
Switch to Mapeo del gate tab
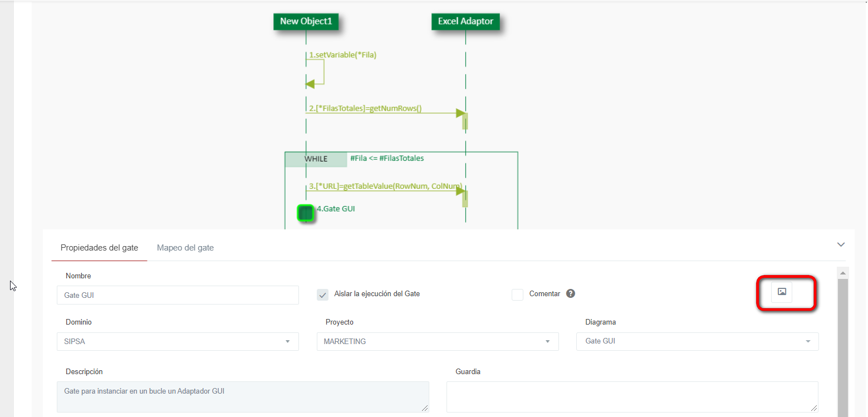pos(185,248)
